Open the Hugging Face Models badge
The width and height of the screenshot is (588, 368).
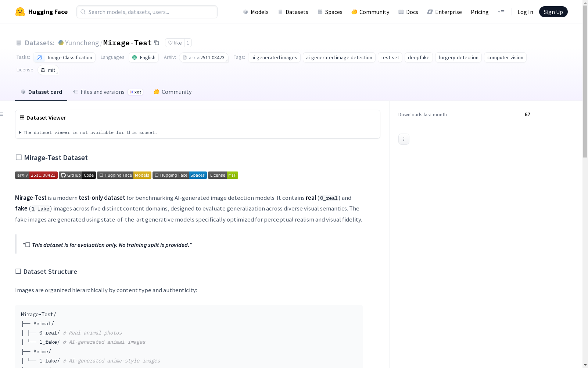124,175
